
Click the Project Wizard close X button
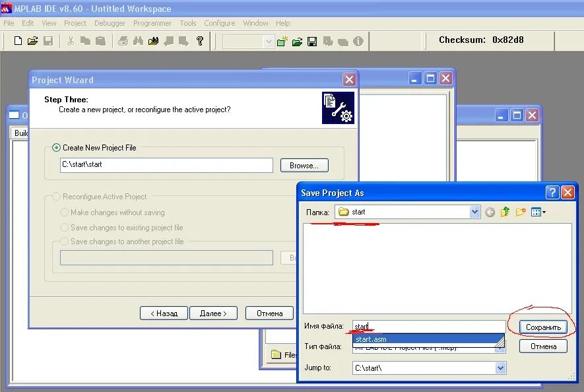coord(349,79)
